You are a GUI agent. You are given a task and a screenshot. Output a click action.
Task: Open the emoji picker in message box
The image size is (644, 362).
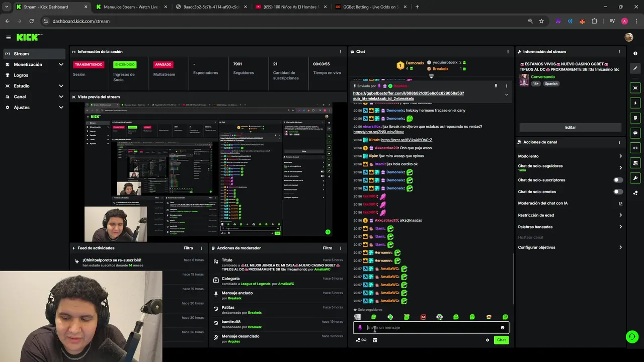pyautogui.click(x=502, y=328)
